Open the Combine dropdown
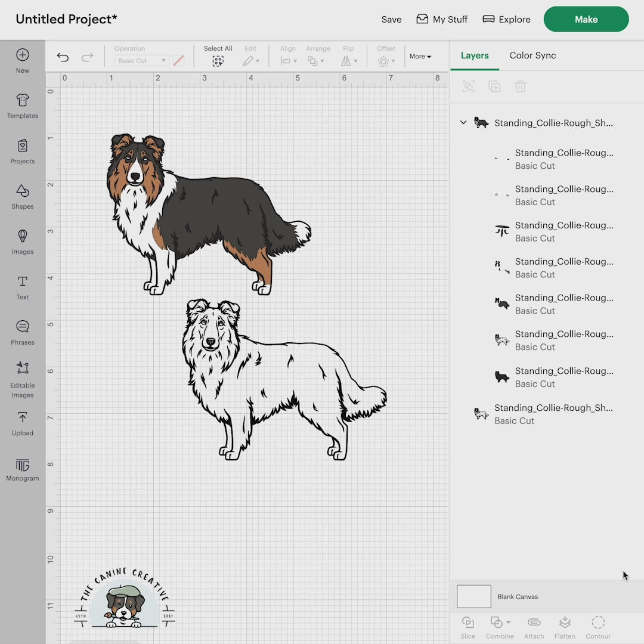The width and height of the screenshot is (644, 644). [500, 623]
